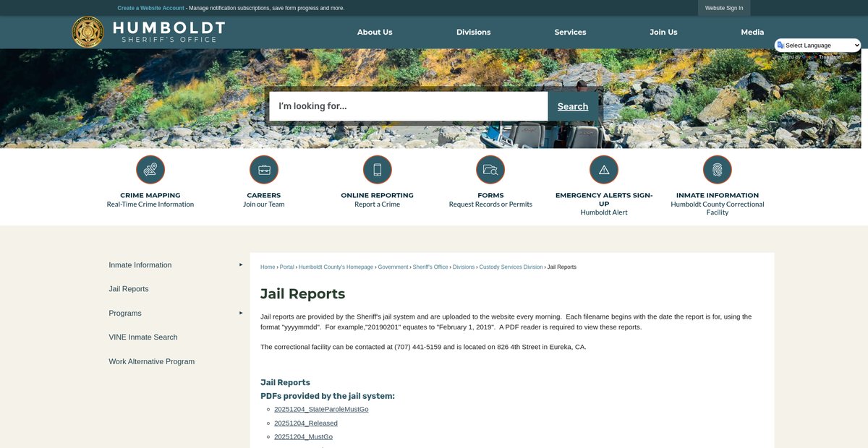Expand Inmate Information submenu arrow

241,264
